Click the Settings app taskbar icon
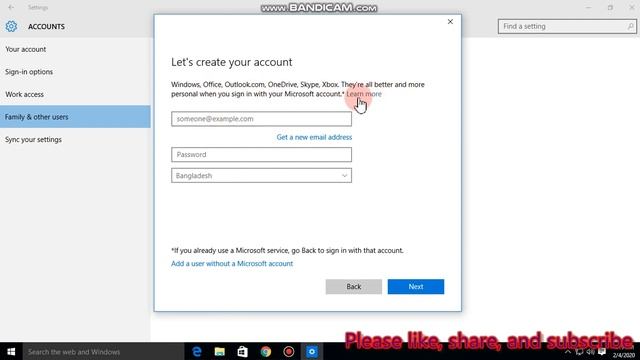 312,351
